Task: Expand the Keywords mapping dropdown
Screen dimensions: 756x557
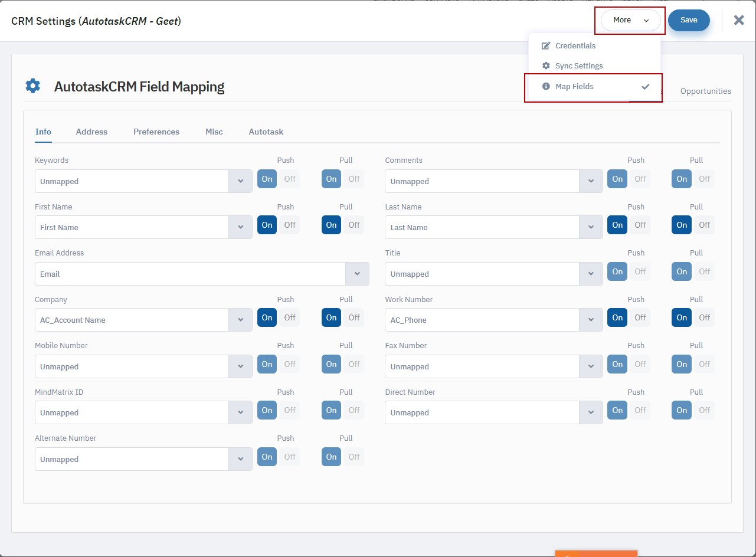Action: point(240,181)
